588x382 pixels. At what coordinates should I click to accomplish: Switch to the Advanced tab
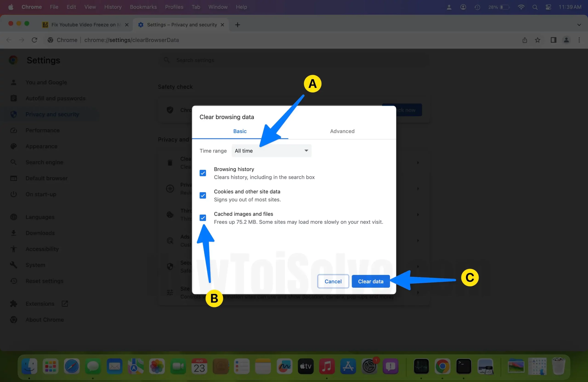point(342,131)
